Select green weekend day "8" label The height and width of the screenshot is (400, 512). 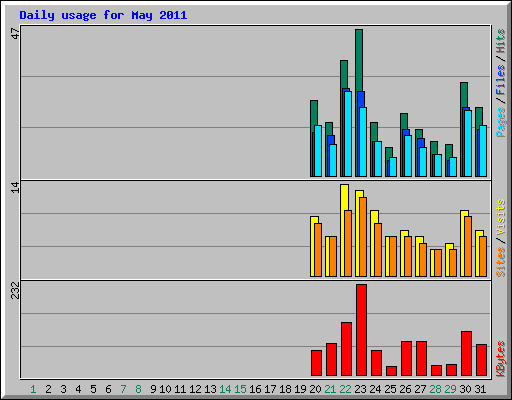point(138,389)
